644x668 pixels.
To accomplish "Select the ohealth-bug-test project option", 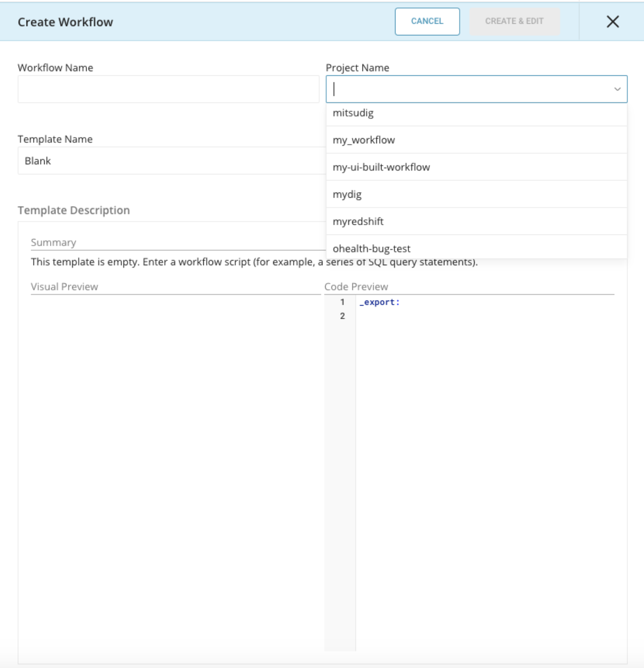I will pos(371,248).
